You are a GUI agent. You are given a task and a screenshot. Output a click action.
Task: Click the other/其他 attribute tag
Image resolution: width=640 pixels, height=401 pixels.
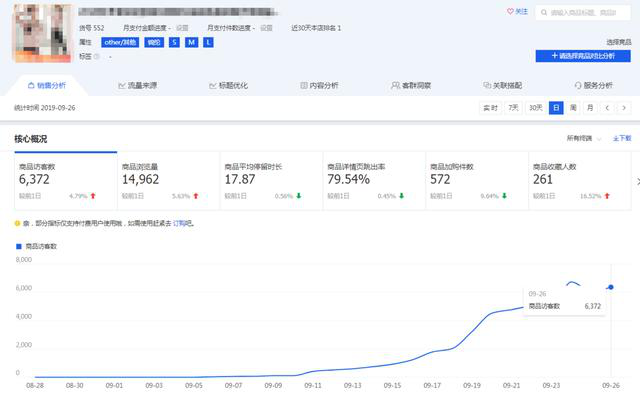tap(120, 42)
